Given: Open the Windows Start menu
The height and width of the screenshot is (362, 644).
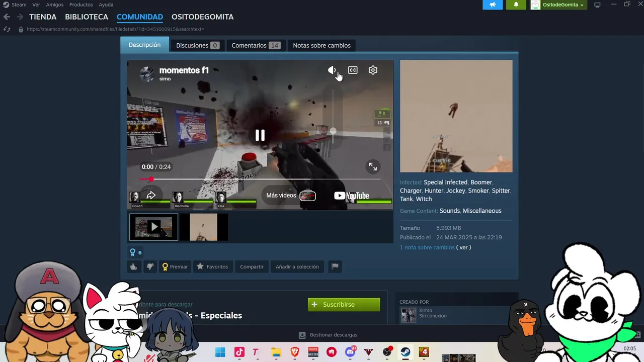Looking at the screenshot, I should [x=220, y=352].
